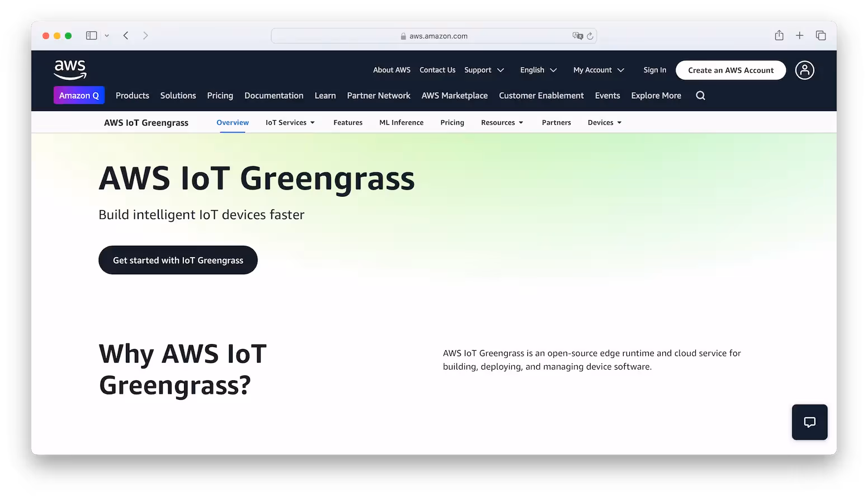
Task: Open the Pricing tab in Greengrass subnav
Action: [452, 122]
